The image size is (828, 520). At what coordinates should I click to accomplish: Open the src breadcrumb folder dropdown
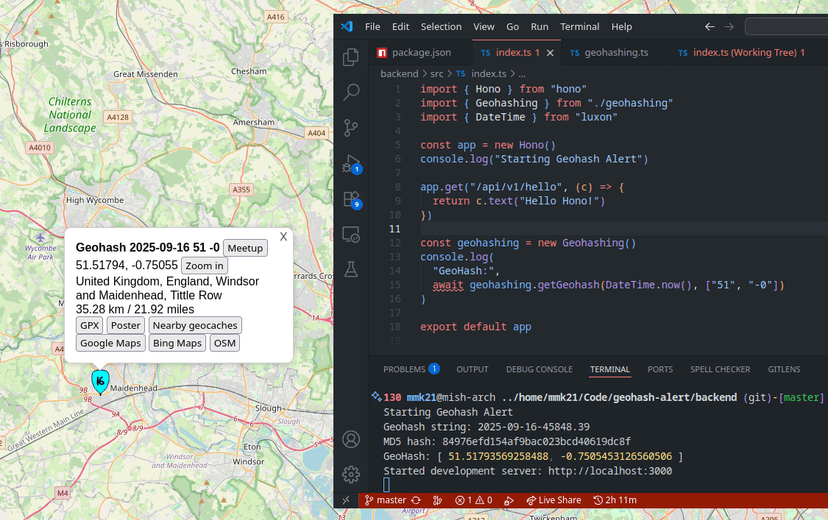[x=437, y=74]
